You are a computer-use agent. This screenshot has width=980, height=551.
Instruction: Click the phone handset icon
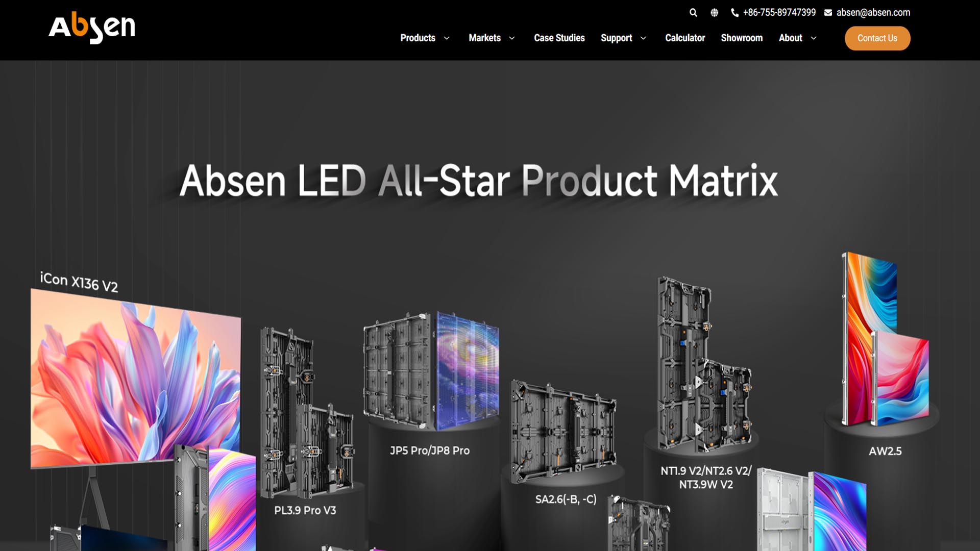[x=735, y=13]
